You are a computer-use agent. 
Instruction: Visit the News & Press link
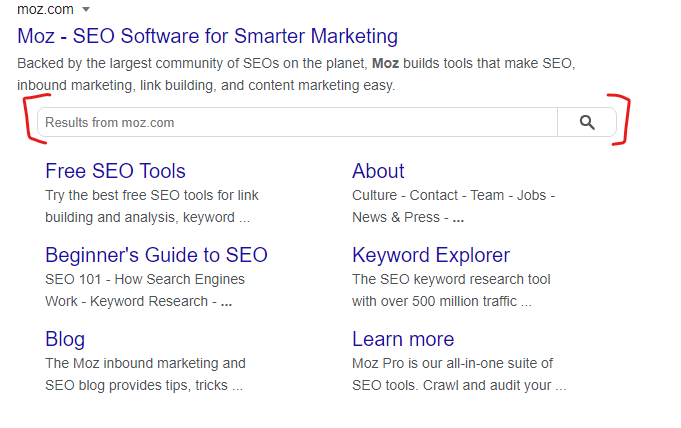coord(396,217)
